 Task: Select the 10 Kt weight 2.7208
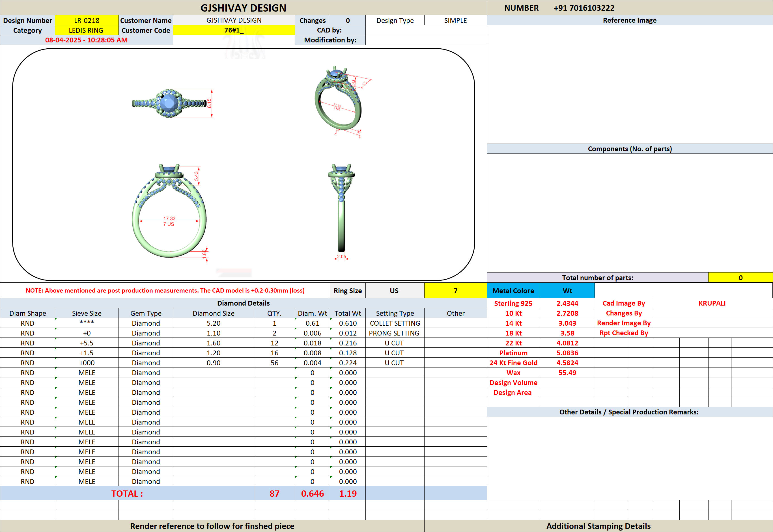pos(567,313)
